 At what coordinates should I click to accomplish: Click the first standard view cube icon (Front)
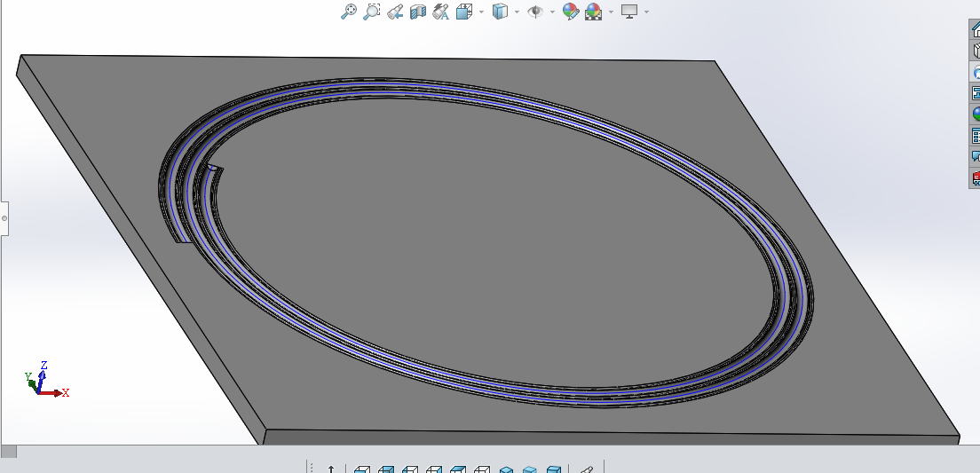(362, 469)
